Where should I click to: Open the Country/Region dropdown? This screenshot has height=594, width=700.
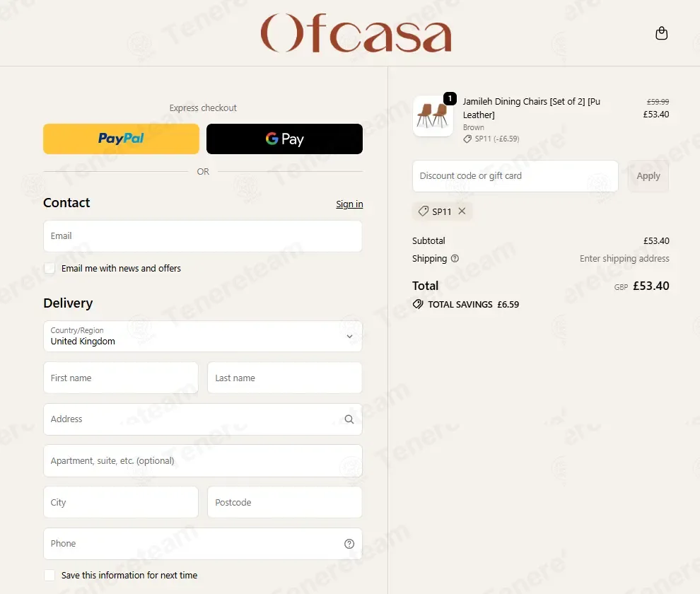point(203,336)
